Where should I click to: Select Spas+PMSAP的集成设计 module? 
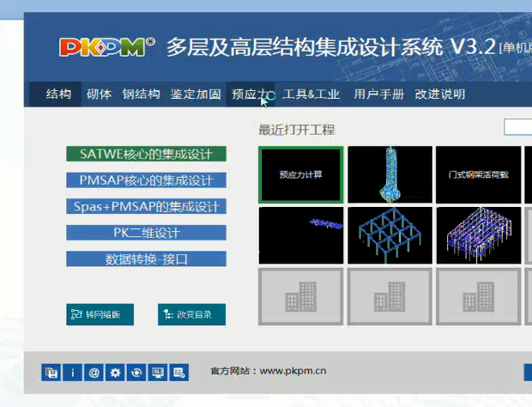click(146, 206)
